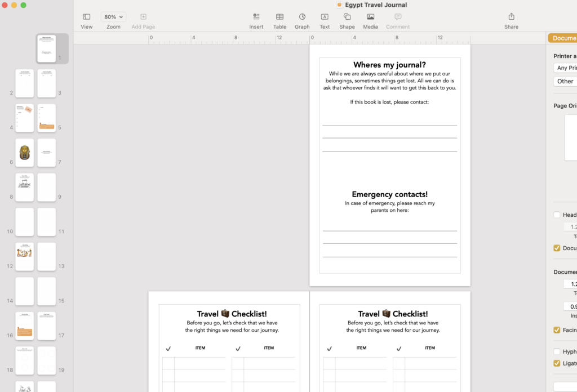Click the Egypt Travel Journal title
Viewport: 577px width, 392px height.
coord(376,5)
